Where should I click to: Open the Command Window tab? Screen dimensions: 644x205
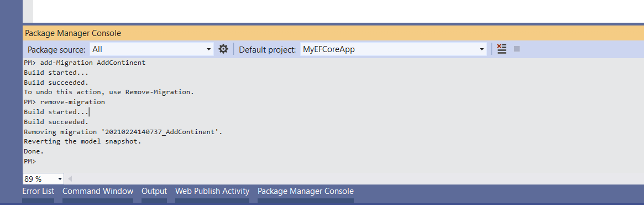[x=98, y=191]
